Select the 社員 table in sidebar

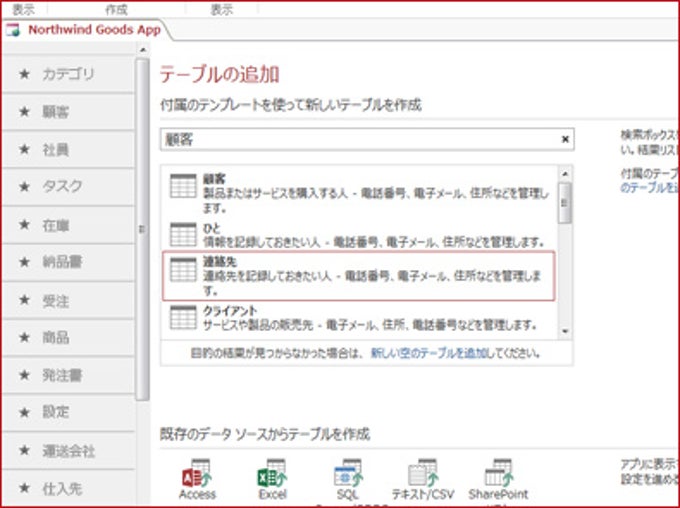pyautogui.click(x=68, y=150)
